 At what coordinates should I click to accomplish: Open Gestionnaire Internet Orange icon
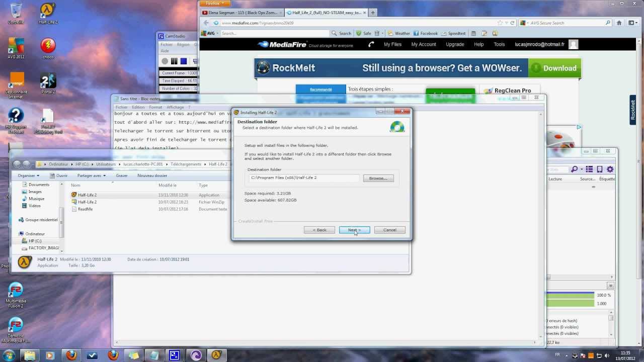[x=16, y=85]
